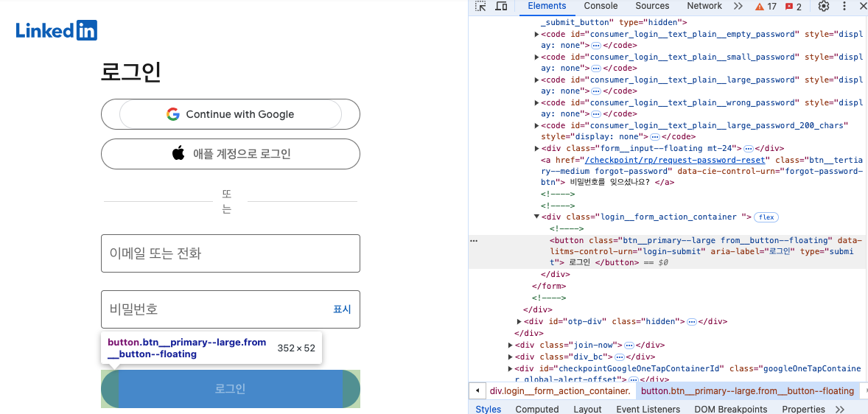Click ellipsis inside the div_bc node

(x=620, y=357)
